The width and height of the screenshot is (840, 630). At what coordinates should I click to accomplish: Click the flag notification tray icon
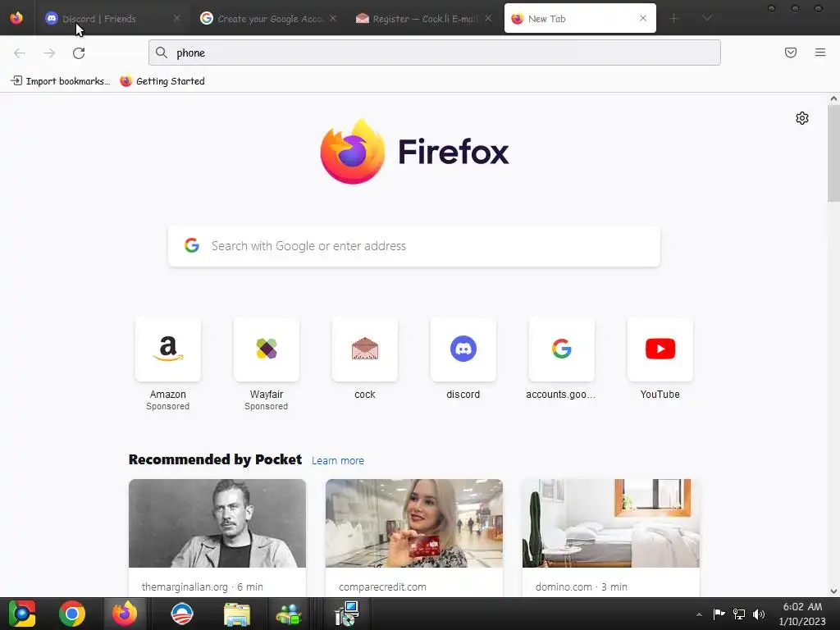[x=719, y=614]
